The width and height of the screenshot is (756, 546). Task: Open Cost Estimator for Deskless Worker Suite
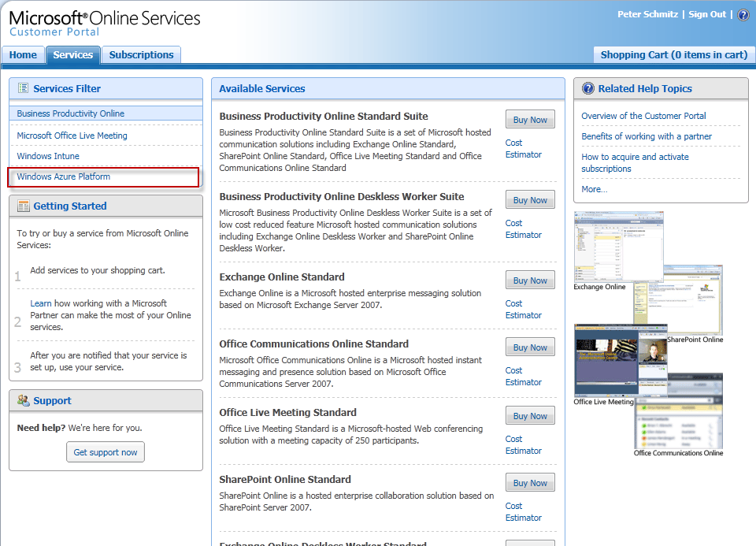tap(523, 229)
